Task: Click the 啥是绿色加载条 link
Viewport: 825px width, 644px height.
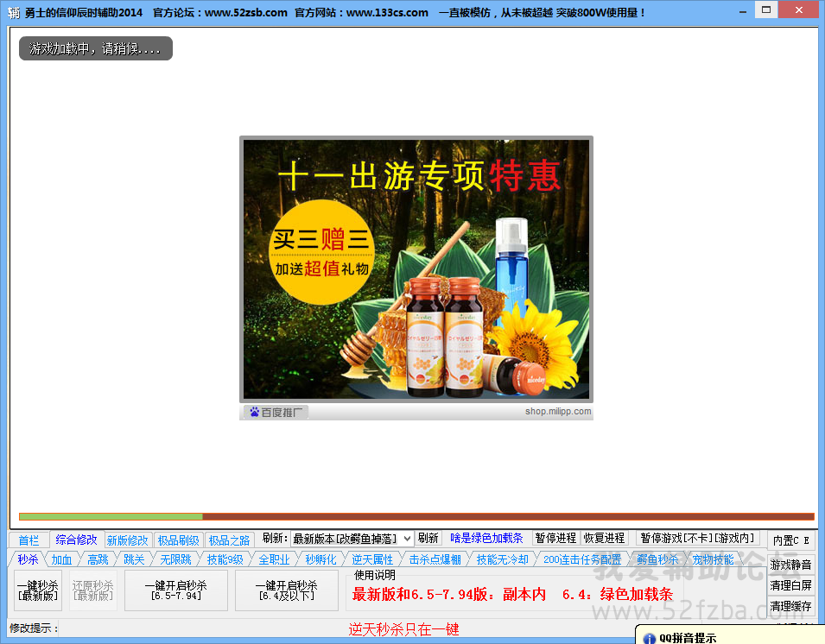Action: tap(486, 538)
